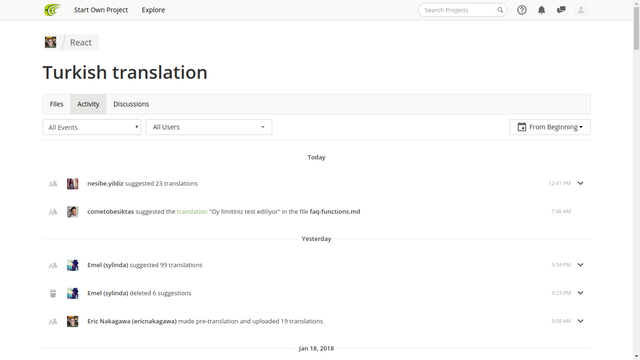Click the Today date separator label

tap(316, 157)
